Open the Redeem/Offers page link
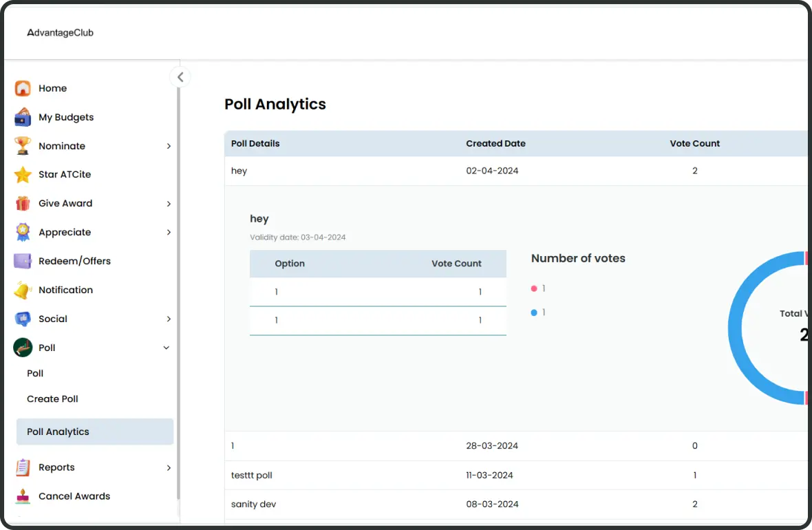Viewport: 812px width, 530px height. tap(74, 262)
